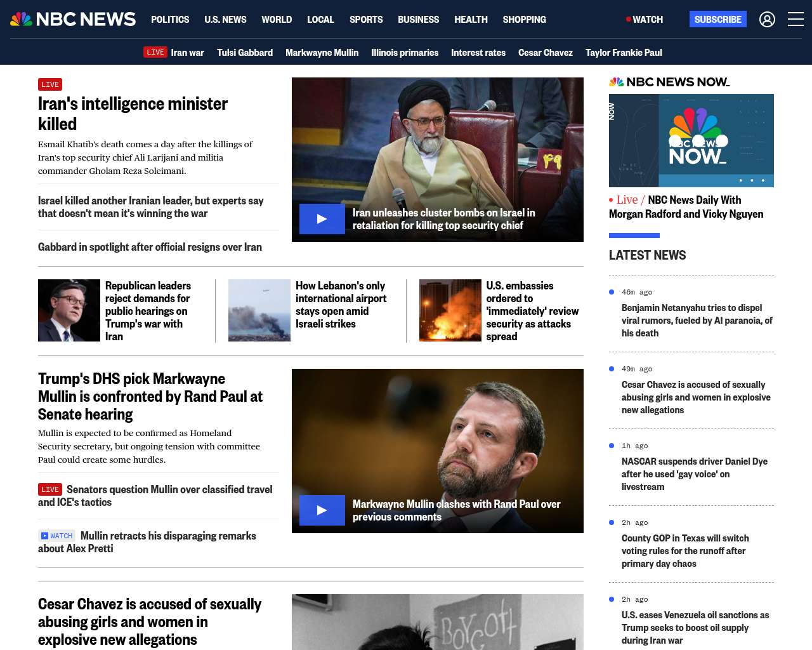The height and width of the screenshot is (650, 812).
Task: Open Lebanon's only international airport story
Action: pyautogui.click(x=341, y=305)
